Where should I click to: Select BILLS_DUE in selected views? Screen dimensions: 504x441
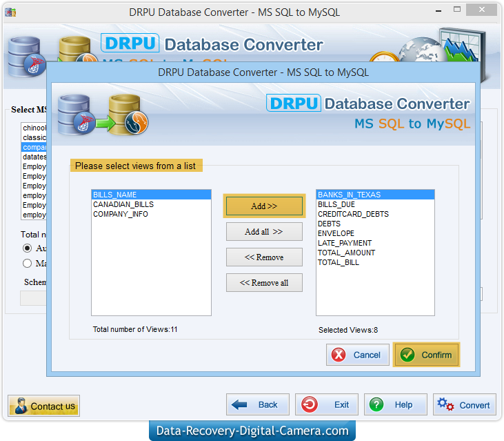click(x=376, y=204)
